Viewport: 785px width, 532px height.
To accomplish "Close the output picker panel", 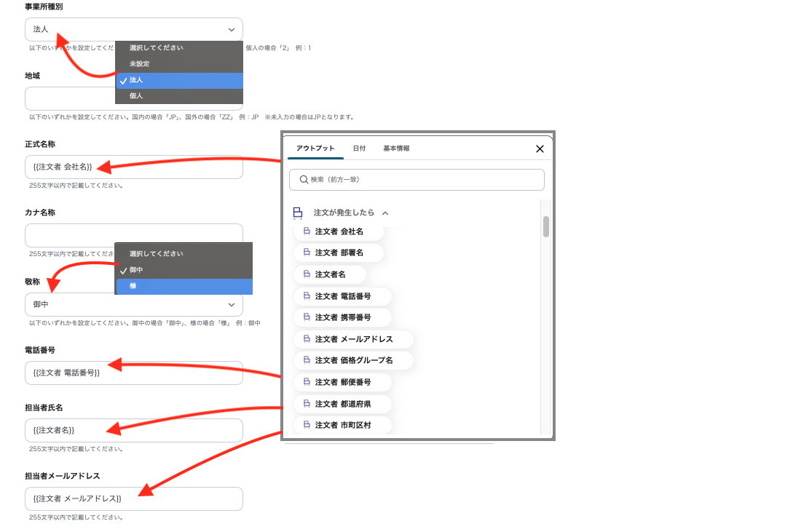I will [x=540, y=148].
